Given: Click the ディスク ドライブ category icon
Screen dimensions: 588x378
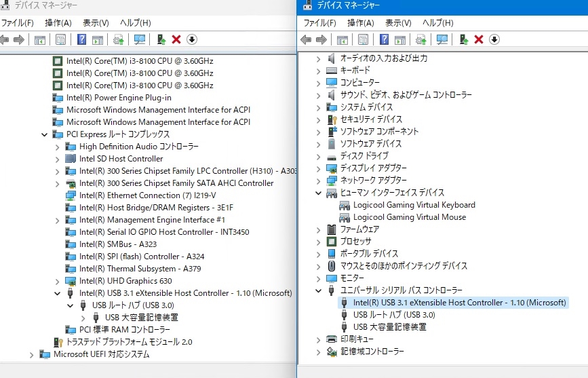Looking at the screenshot, I should 332,157.
